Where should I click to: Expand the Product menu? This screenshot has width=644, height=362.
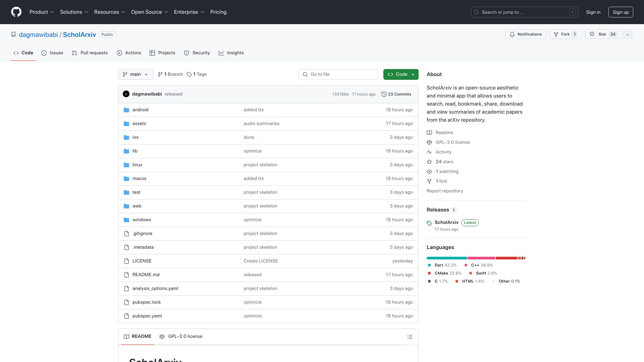click(x=42, y=12)
